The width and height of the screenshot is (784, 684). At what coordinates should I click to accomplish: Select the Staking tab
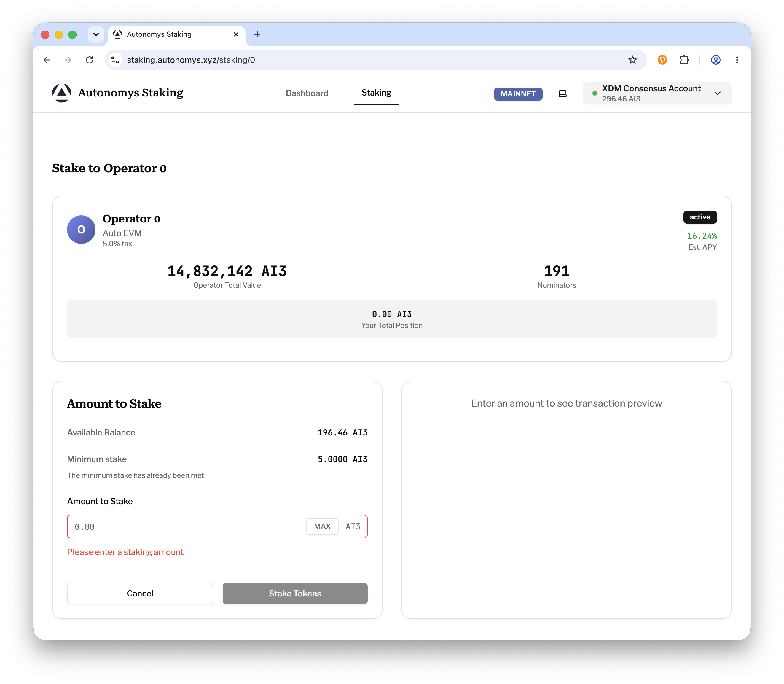[376, 93]
